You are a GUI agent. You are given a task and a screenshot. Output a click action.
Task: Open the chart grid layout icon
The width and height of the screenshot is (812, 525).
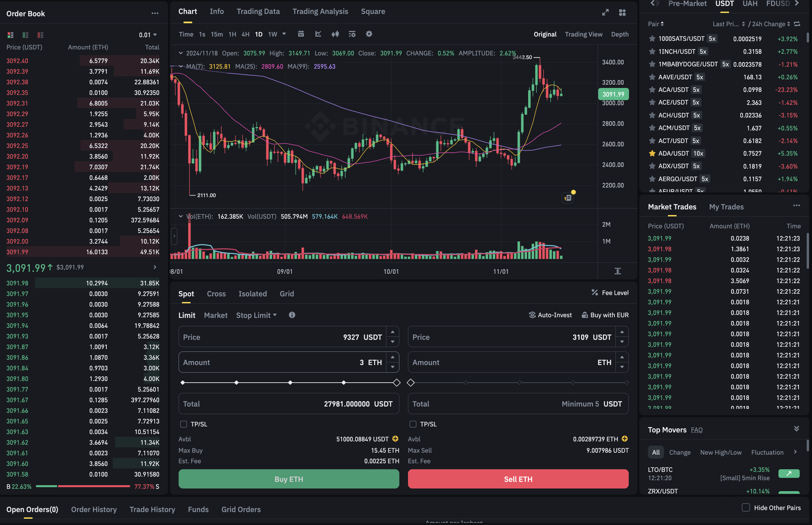(622, 13)
